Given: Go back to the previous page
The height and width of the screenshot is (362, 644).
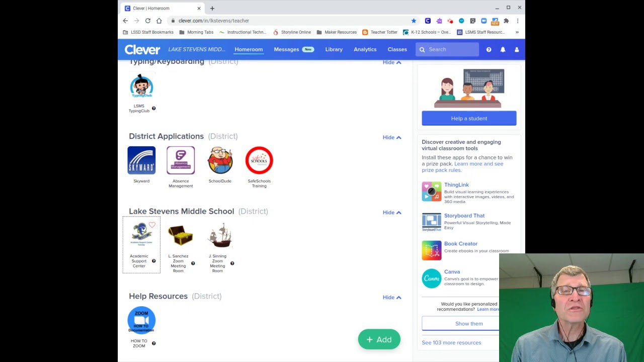Looking at the screenshot, I should [125, 21].
